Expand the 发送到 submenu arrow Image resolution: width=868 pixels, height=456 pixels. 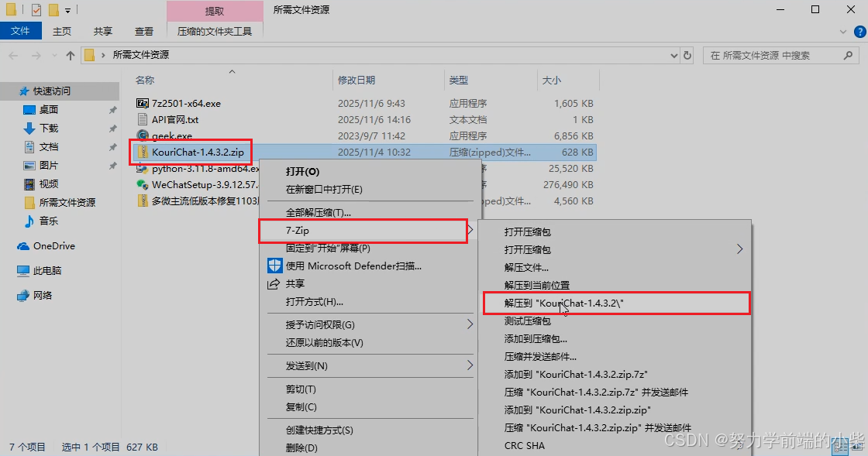[470, 365]
